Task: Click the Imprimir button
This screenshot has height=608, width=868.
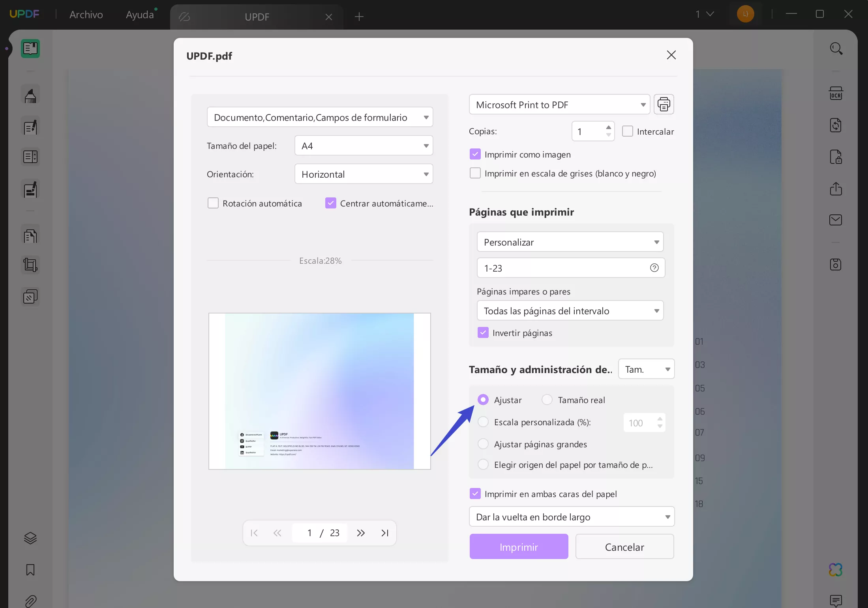Action: tap(519, 547)
